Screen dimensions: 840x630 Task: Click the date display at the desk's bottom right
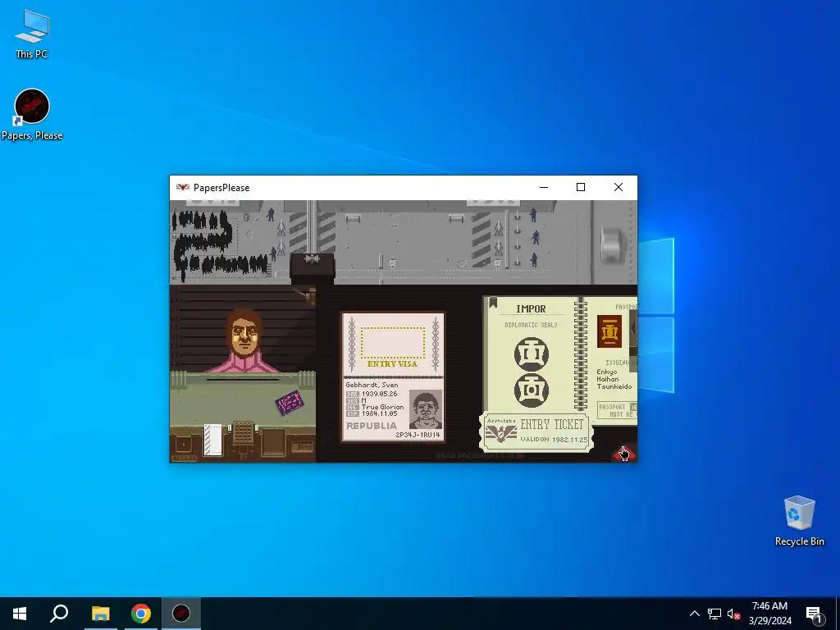point(301,445)
